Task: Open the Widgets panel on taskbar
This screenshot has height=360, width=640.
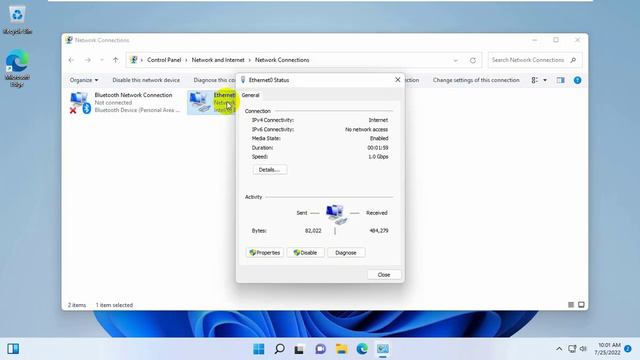Action: pyautogui.click(x=13, y=349)
